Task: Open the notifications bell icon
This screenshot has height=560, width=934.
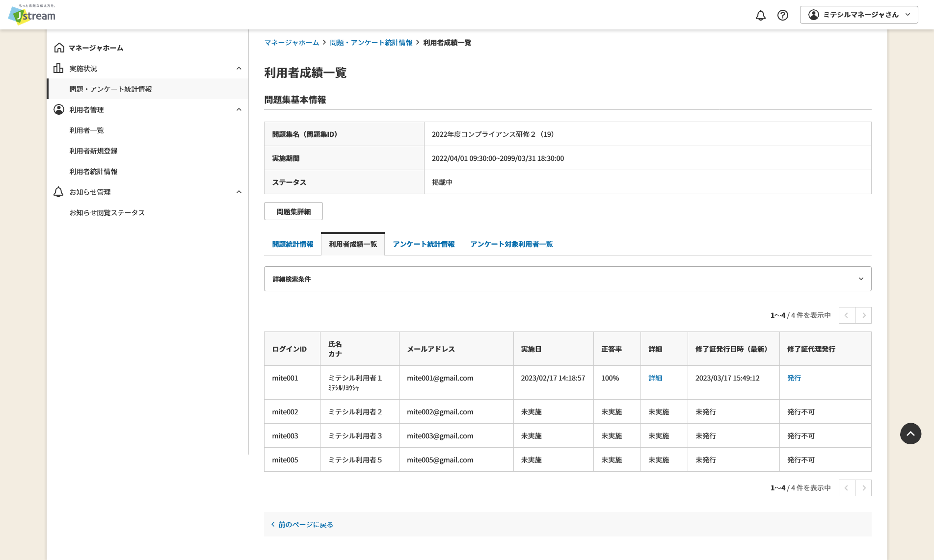Action: [x=760, y=15]
